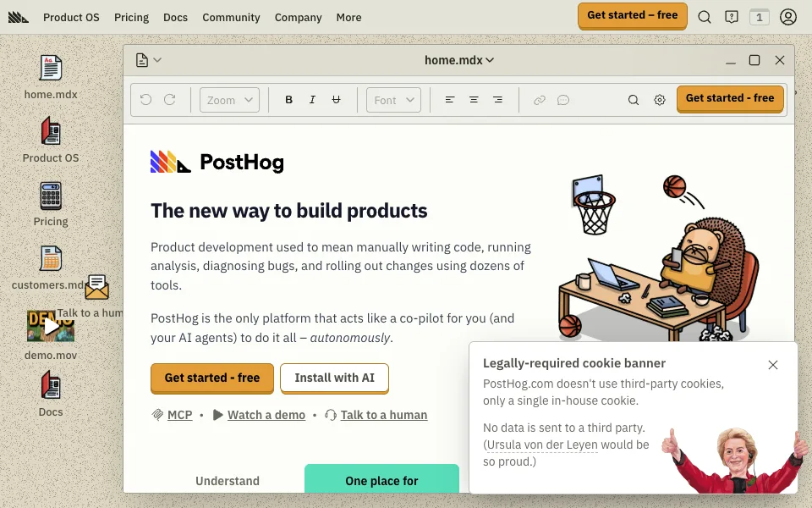The width and height of the screenshot is (812, 508).
Task: Click Install with AI button
Action: tap(335, 378)
